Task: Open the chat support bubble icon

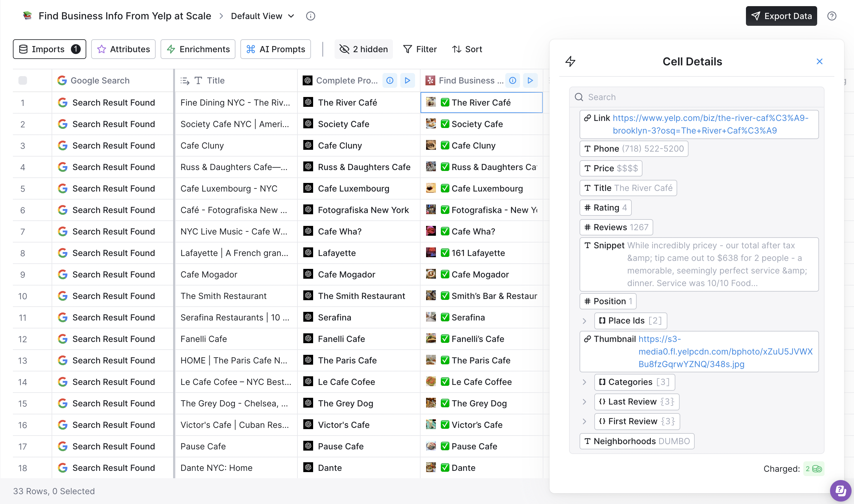Action: (x=840, y=490)
